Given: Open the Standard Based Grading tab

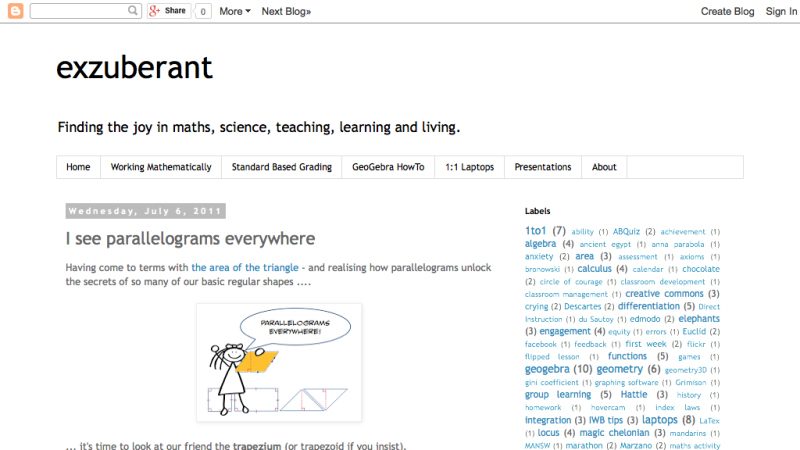Looking at the screenshot, I should 281,167.
